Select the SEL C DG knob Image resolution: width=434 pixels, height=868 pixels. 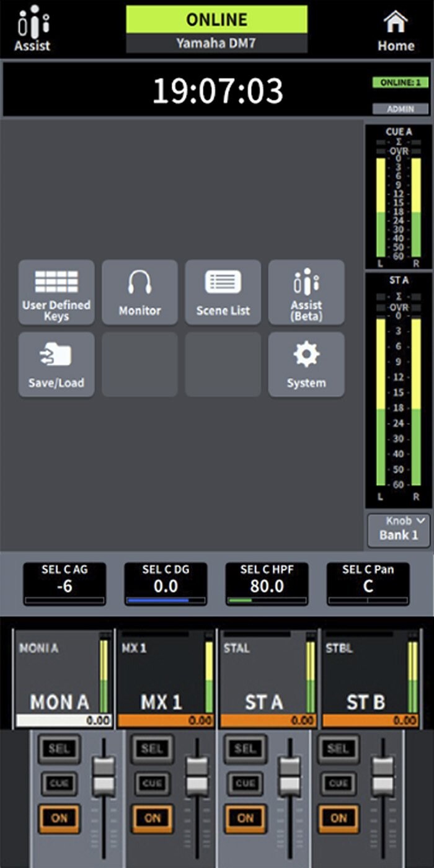(166, 583)
